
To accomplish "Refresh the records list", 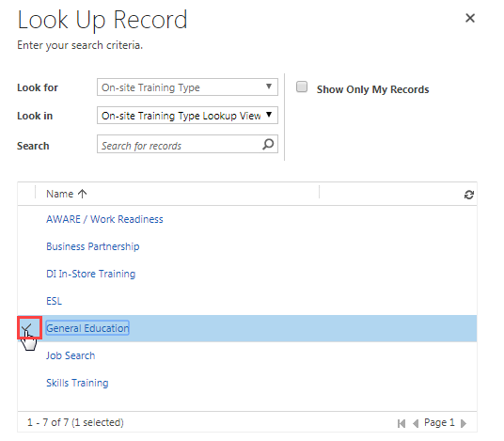I will click(x=468, y=195).
